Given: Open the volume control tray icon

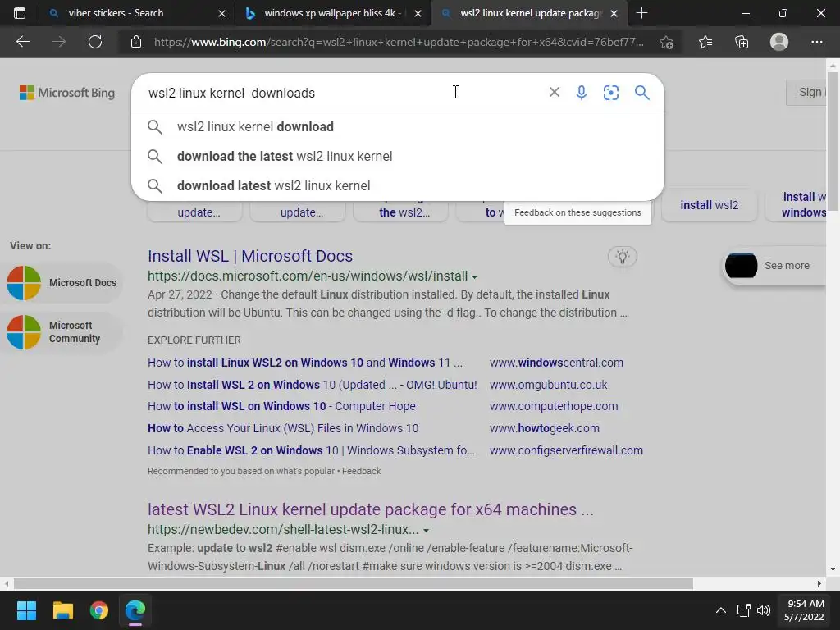Looking at the screenshot, I should (764, 610).
